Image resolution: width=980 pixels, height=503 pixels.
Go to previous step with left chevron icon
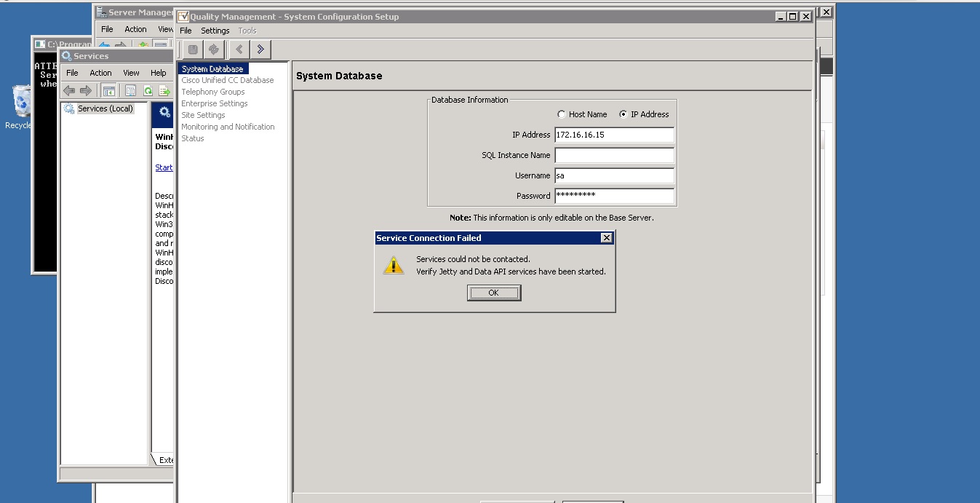[x=239, y=49]
